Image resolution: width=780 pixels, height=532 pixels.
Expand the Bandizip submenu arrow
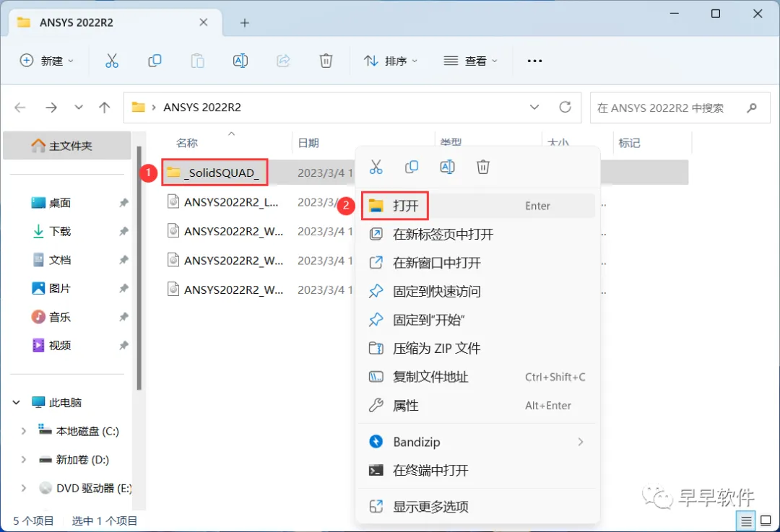581,442
